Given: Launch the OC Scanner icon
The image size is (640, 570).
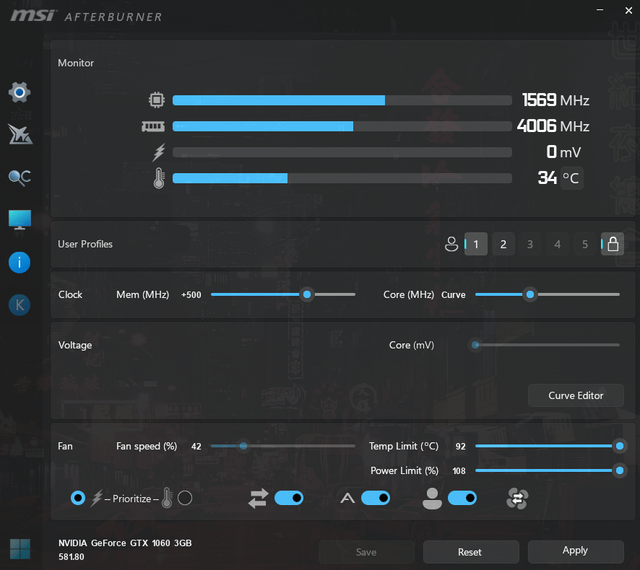Looking at the screenshot, I should click(x=19, y=177).
